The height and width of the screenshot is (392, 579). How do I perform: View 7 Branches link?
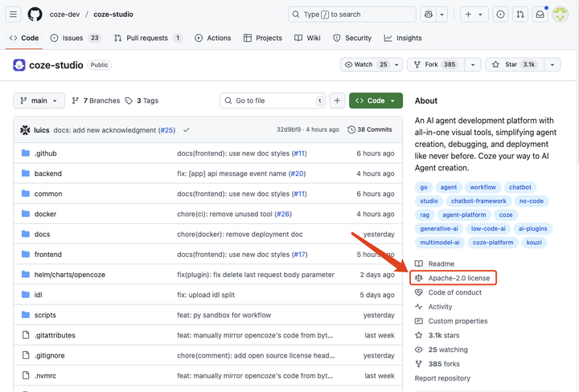96,100
